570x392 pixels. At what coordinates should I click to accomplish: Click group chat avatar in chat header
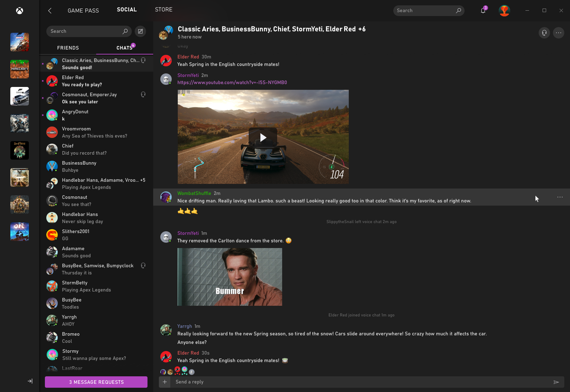coord(166,32)
